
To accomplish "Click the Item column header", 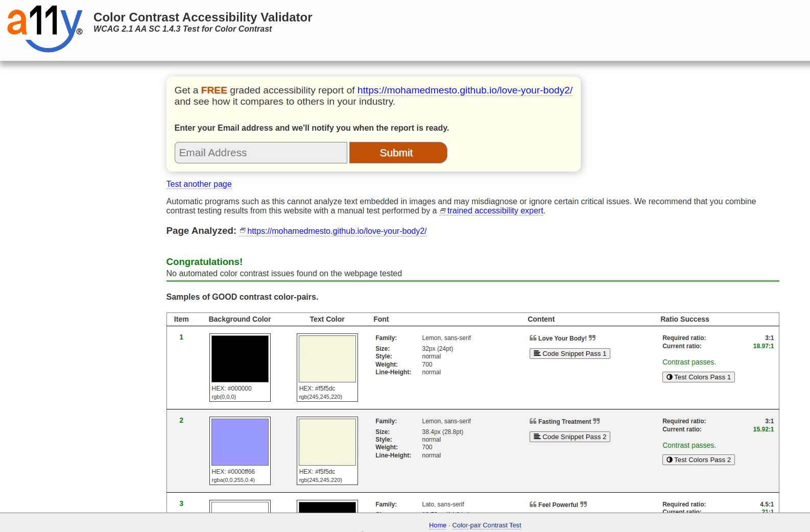I will point(181,319).
